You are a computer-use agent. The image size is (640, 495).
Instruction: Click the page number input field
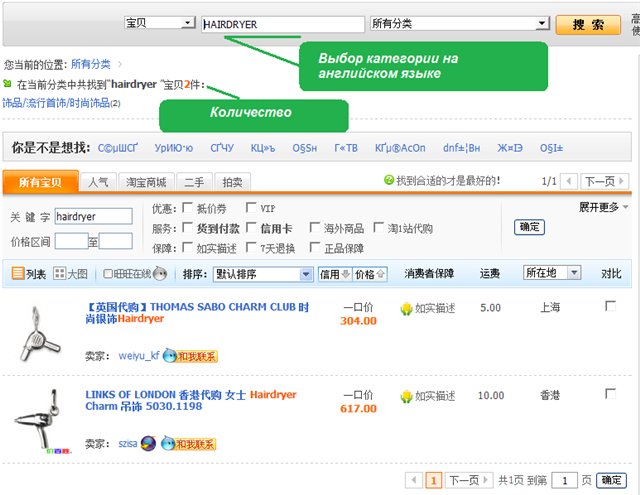point(564,480)
